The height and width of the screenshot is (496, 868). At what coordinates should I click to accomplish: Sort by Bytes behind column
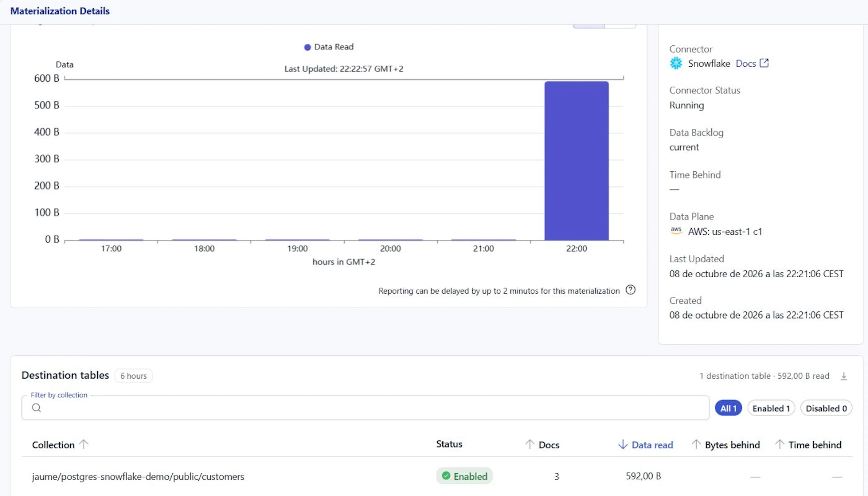click(x=696, y=444)
